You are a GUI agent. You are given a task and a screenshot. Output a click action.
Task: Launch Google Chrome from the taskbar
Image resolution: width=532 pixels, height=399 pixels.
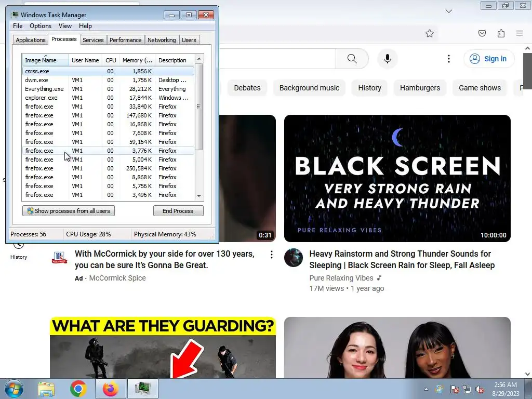pos(78,389)
